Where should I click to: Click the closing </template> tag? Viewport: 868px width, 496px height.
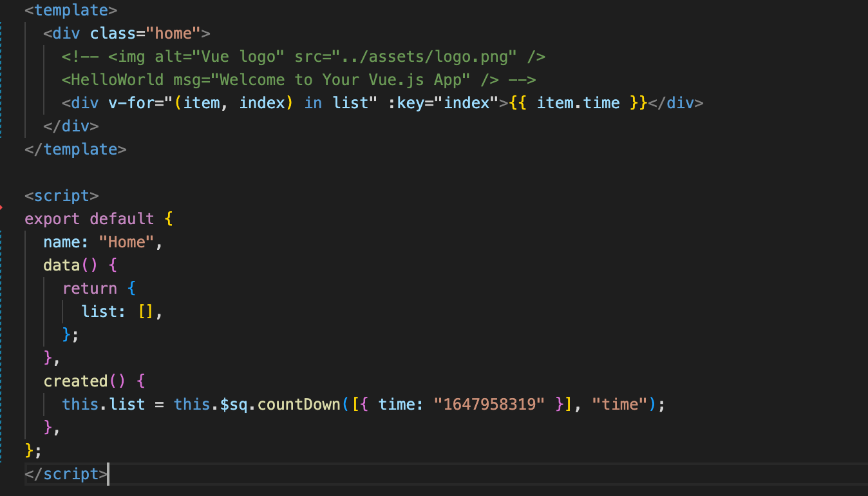[x=75, y=149]
